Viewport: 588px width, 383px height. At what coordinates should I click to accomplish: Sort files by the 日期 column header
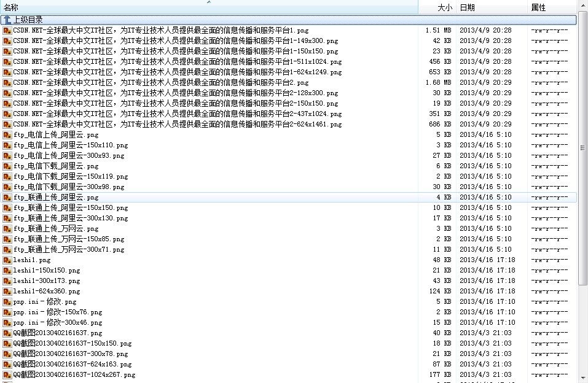pyautogui.click(x=492, y=7)
